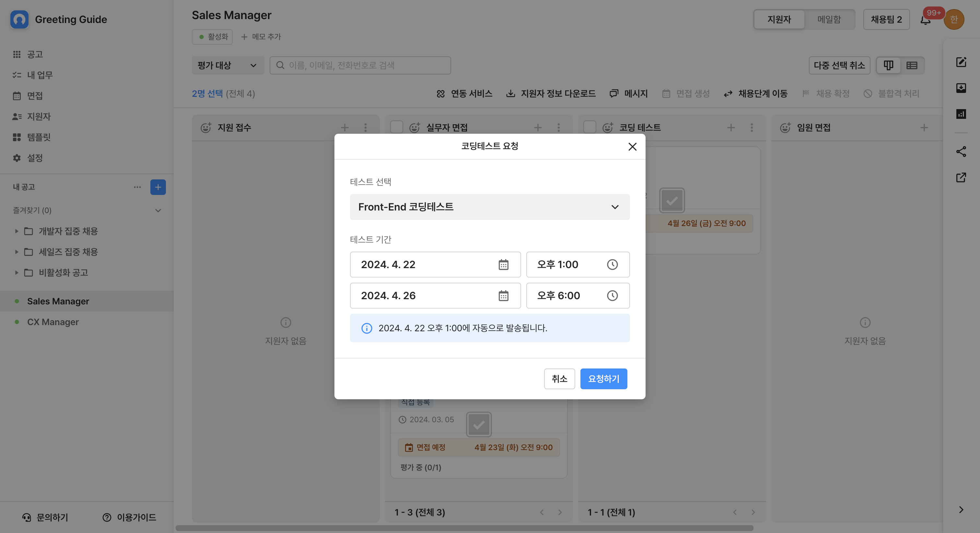Close the 코딩테스트 요청 dialog
Viewport: 980px width, 533px height.
point(632,147)
